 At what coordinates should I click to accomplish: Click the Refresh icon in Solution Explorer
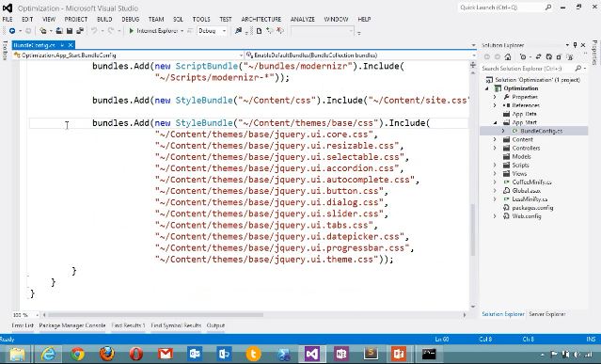pyautogui.click(x=549, y=56)
